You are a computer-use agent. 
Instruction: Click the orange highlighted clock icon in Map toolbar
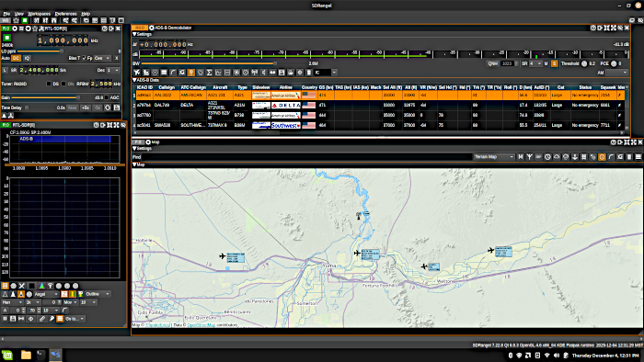602,156
